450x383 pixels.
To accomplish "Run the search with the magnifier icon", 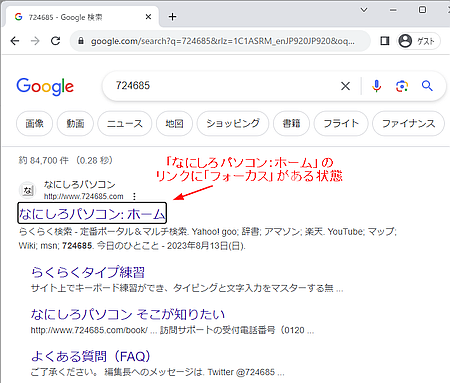I will click(427, 86).
